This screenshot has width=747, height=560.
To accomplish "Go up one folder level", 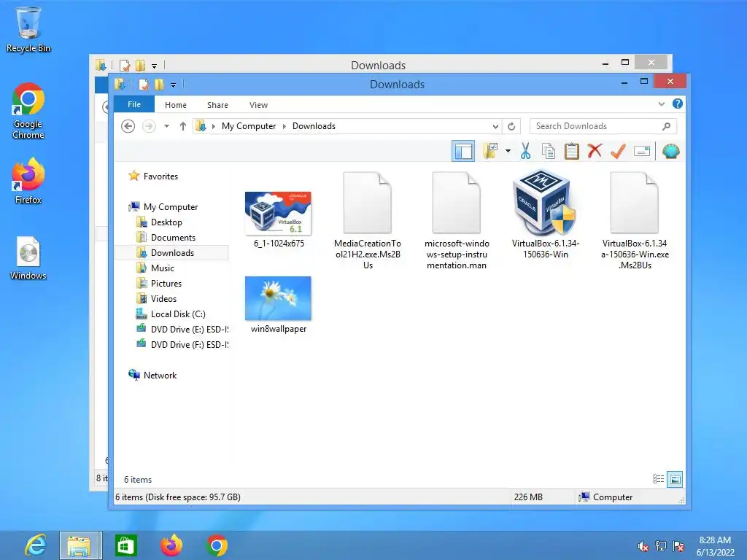I will pyautogui.click(x=183, y=126).
